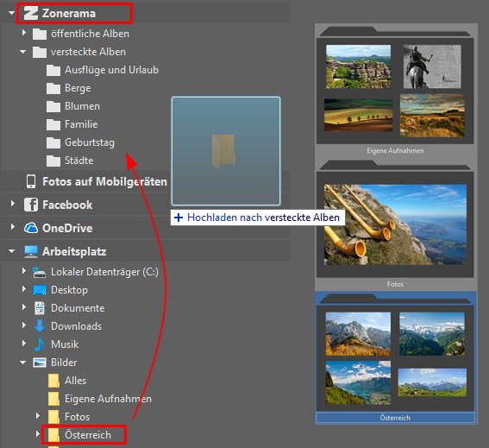Image resolution: width=489 pixels, height=448 pixels.
Task: Open the Ausflüge und Urlaub album
Action: [x=111, y=70]
